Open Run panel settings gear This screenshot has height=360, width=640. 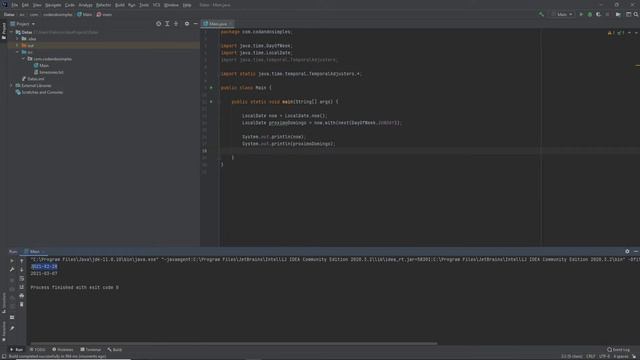click(x=627, y=251)
